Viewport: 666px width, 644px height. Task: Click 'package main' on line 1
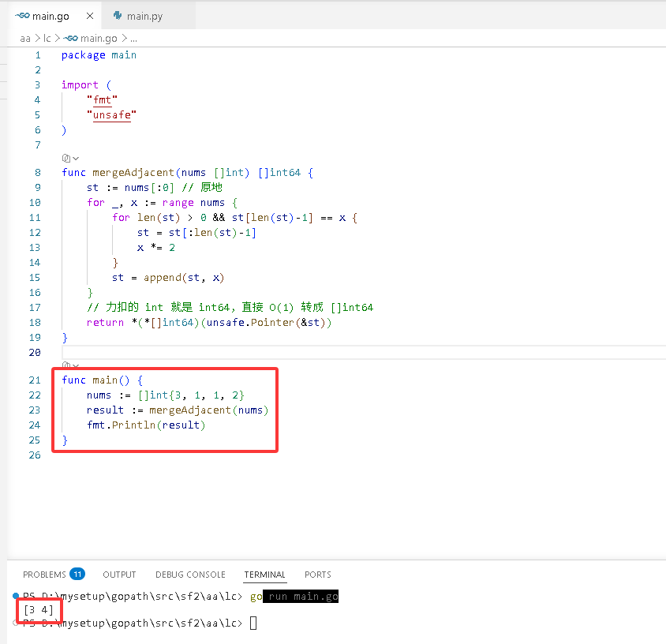tap(99, 55)
